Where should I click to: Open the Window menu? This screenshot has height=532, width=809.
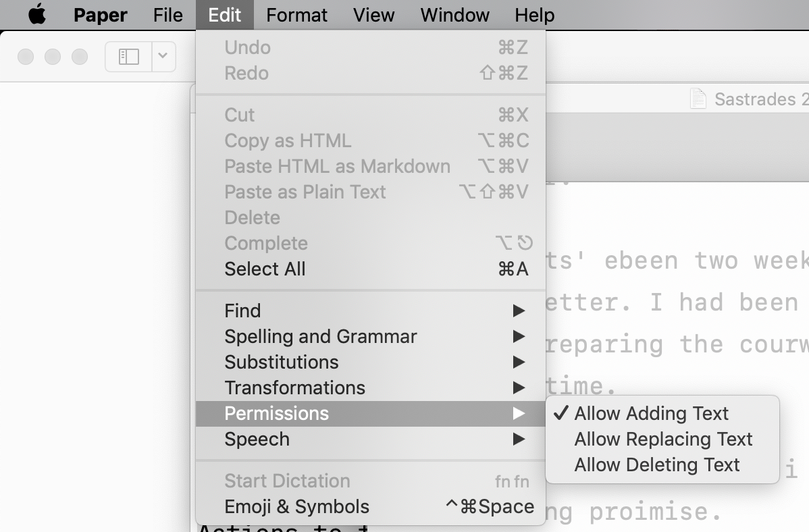454,15
